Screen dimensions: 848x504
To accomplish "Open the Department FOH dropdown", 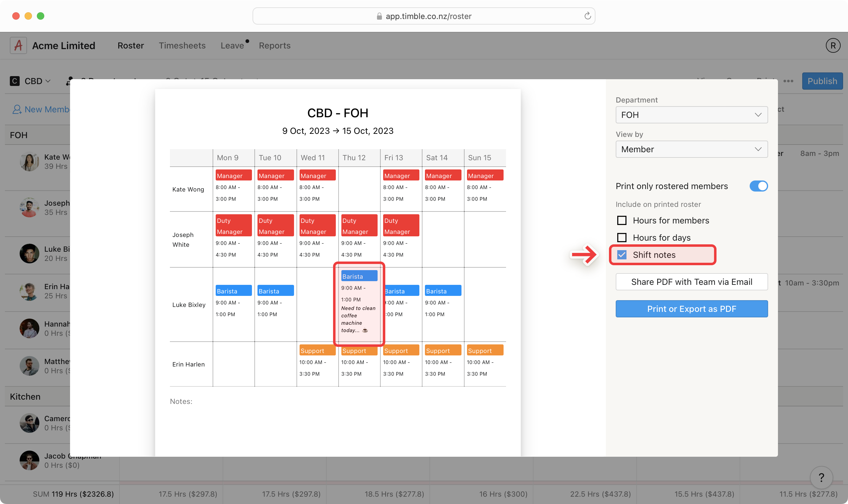I will coord(691,115).
